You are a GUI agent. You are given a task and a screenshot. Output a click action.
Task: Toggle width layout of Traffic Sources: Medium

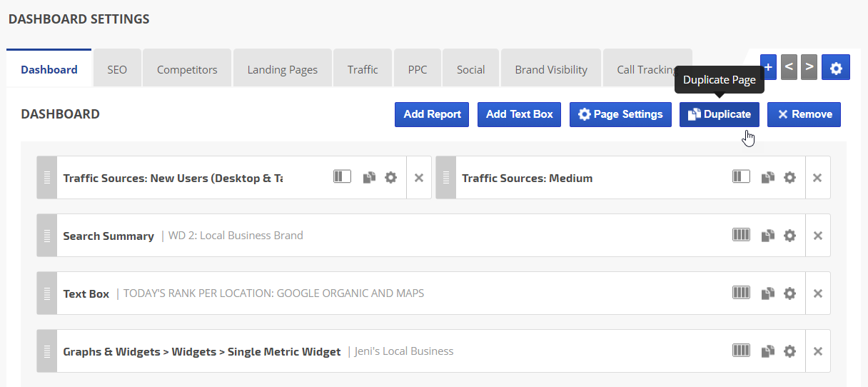pyautogui.click(x=741, y=177)
